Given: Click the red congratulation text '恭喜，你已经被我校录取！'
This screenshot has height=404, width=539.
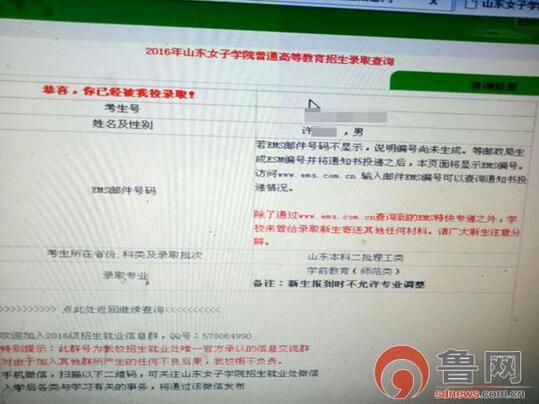Looking at the screenshot, I should pos(119,92).
